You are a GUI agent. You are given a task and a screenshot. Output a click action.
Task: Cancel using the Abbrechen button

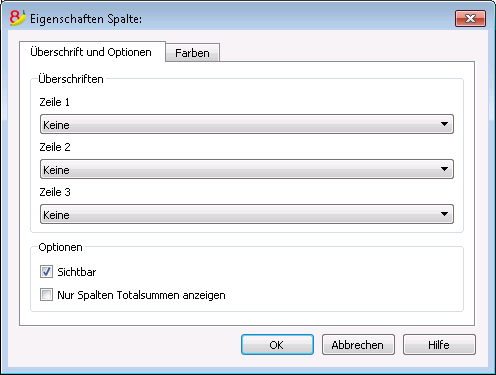358,345
